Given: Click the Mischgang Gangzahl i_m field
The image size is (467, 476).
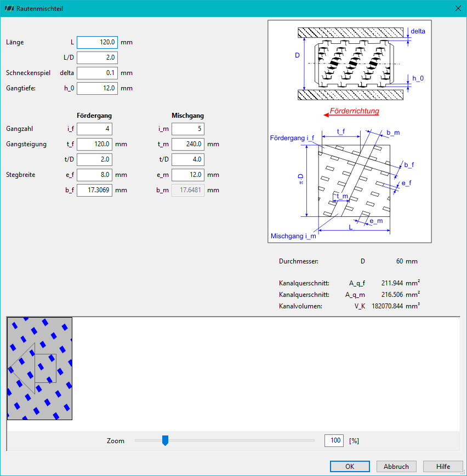Looking at the screenshot, I should [188, 129].
